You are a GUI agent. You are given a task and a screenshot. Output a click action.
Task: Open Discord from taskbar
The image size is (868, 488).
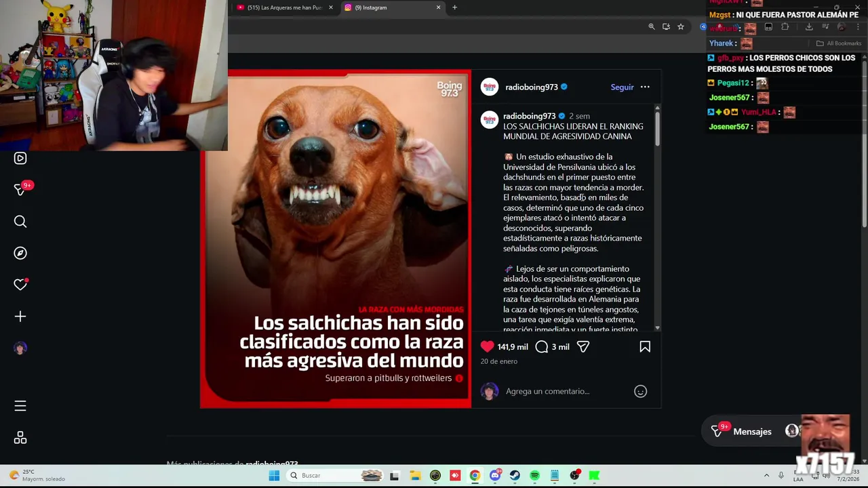pos(495,475)
